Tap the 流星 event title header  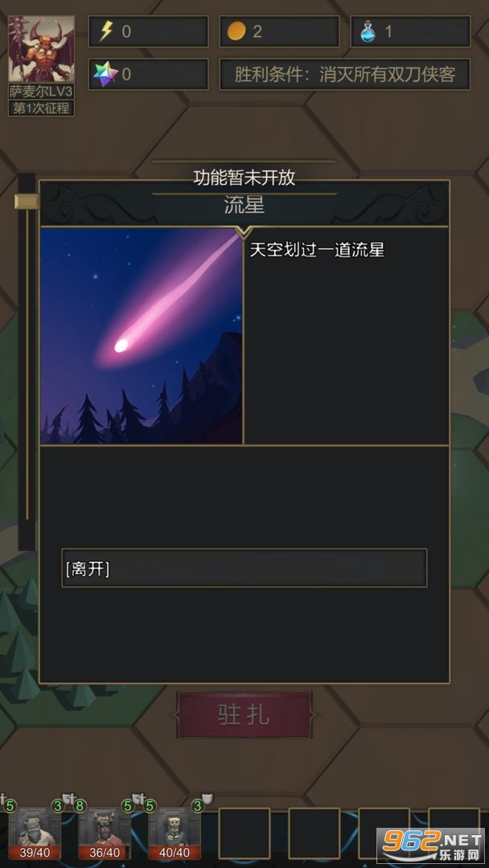coord(244,206)
